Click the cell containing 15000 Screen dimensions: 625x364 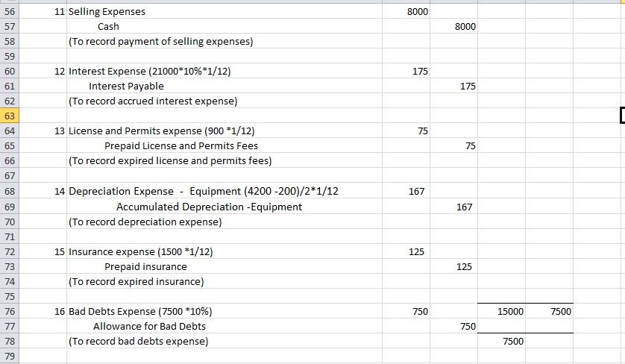click(x=501, y=311)
